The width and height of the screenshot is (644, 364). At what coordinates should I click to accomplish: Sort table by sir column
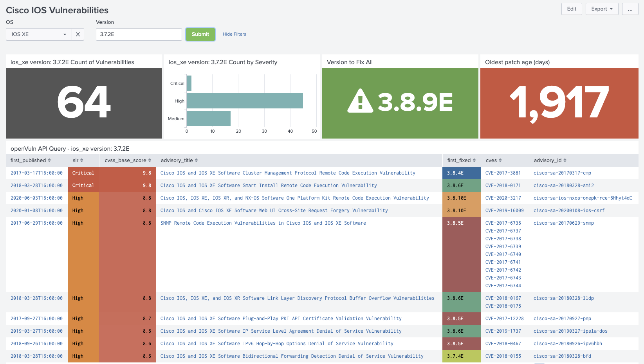(78, 160)
